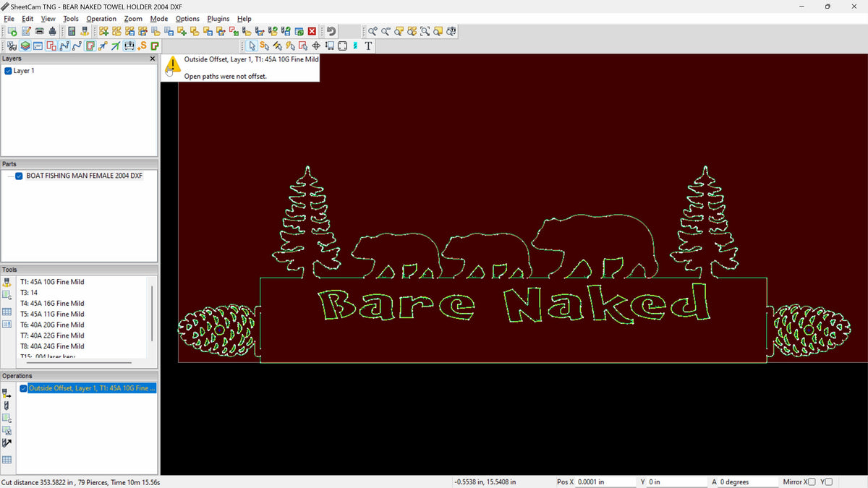Open the Zoom menu
The image size is (868, 488).
(x=133, y=19)
